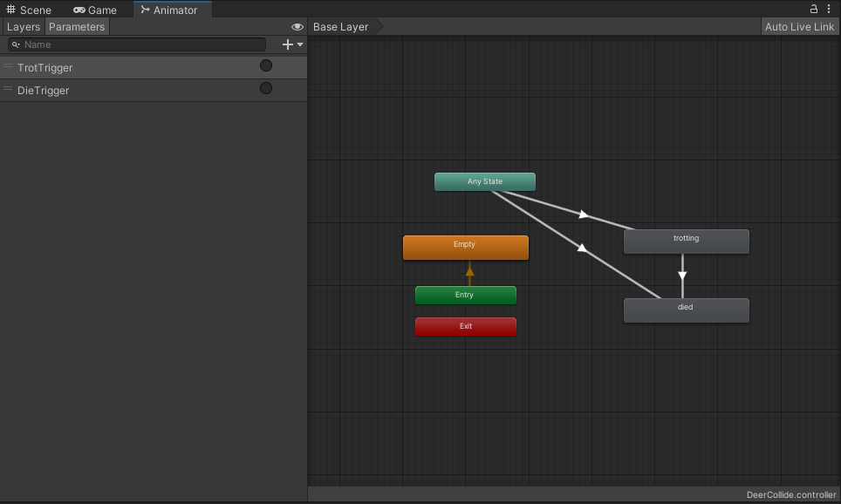
Task: Fire the DieTrigger radio button
Action: 265,88
